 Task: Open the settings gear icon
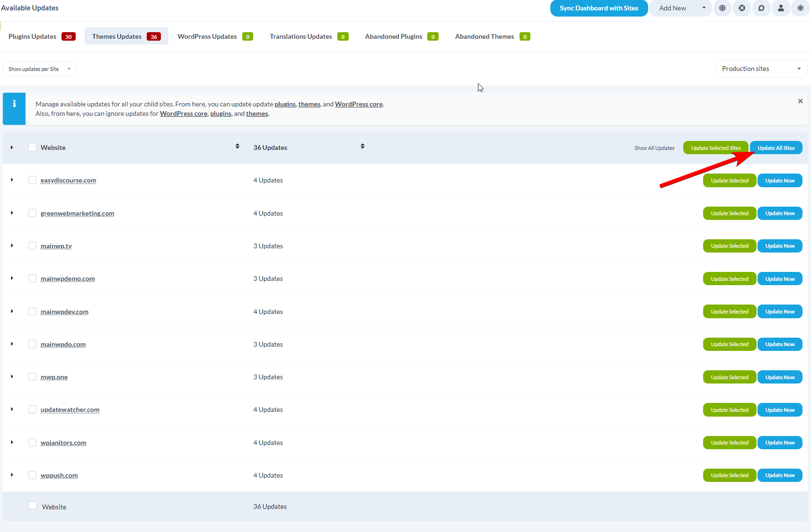tap(800, 8)
